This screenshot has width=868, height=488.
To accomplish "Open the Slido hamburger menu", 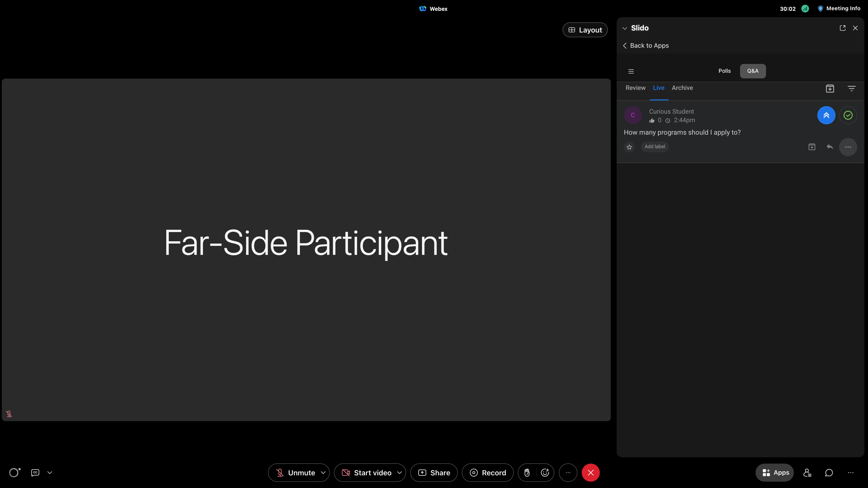I will 631,71.
